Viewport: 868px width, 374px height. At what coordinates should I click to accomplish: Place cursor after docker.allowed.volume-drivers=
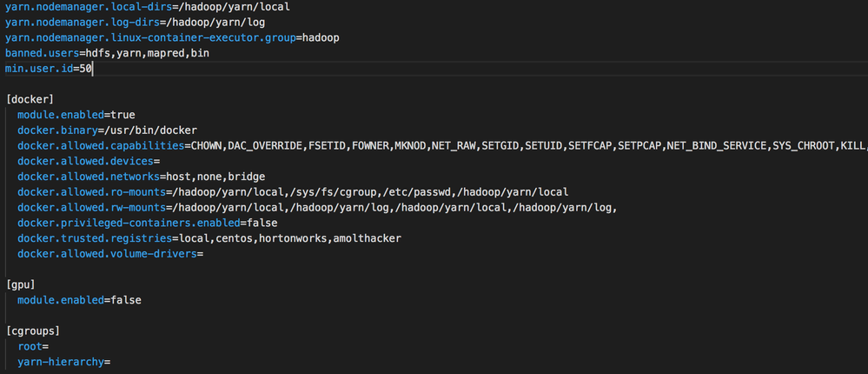(203, 254)
